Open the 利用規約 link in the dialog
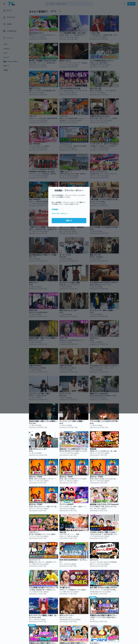This screenshot has width=138, height=644. (x=55, y=210)
